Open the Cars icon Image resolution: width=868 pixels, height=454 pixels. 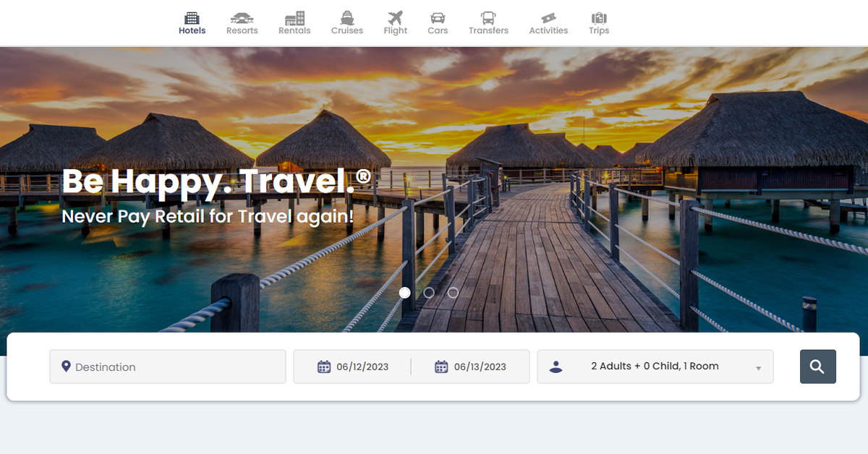point(437,17)
